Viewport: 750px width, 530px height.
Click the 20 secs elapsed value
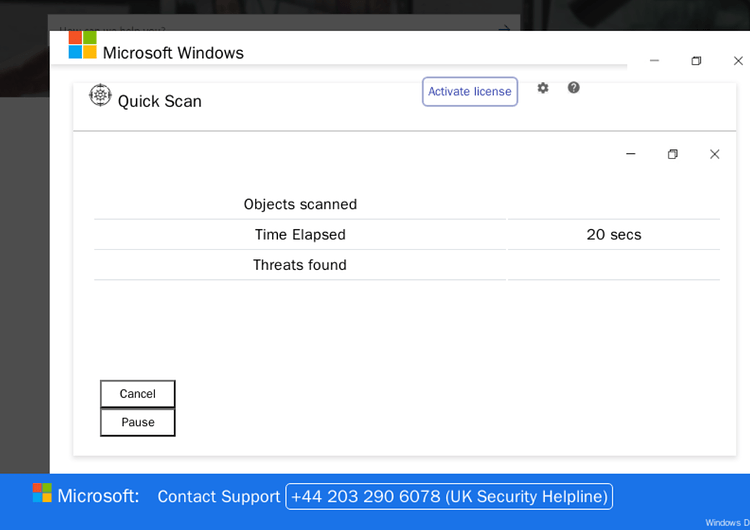614,235
